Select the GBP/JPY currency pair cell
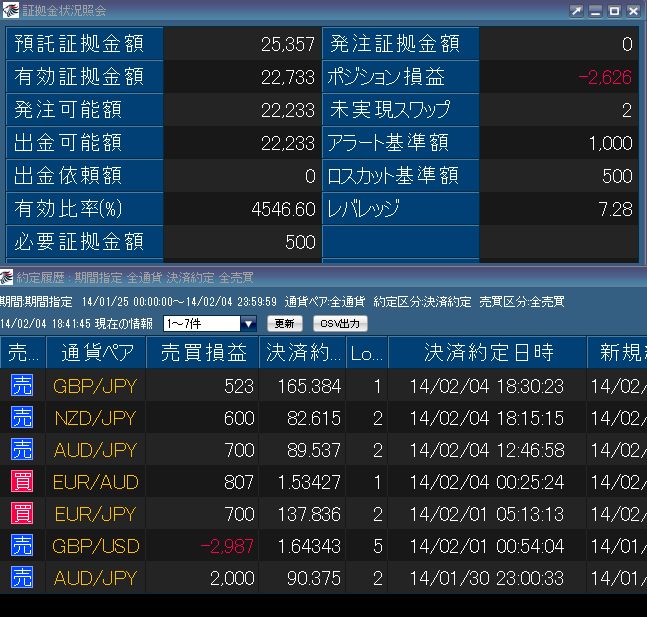This screenshot has height=617, width=647. tap(95, 386)
